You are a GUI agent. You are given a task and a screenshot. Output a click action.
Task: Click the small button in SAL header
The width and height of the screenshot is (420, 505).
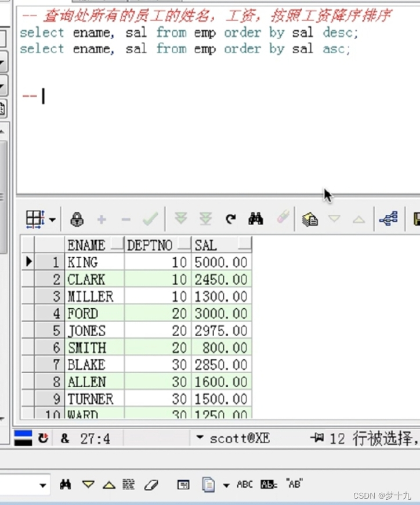click(245, 243)
